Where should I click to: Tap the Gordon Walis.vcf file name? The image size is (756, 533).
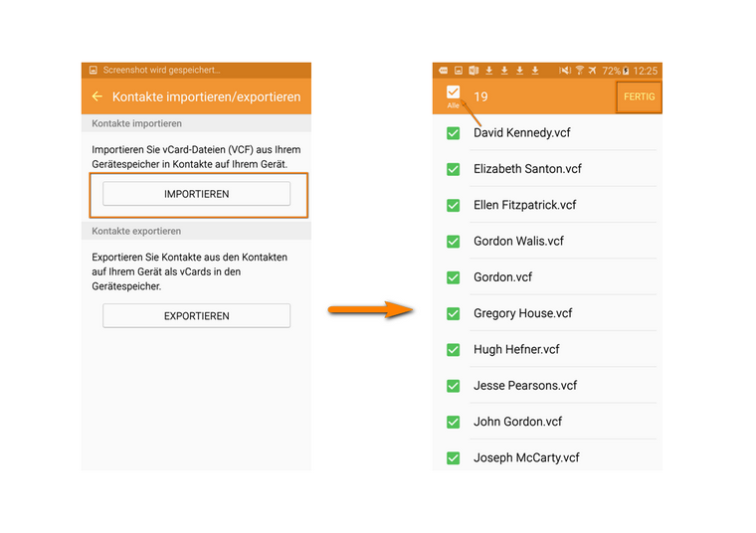click(518, 241)
